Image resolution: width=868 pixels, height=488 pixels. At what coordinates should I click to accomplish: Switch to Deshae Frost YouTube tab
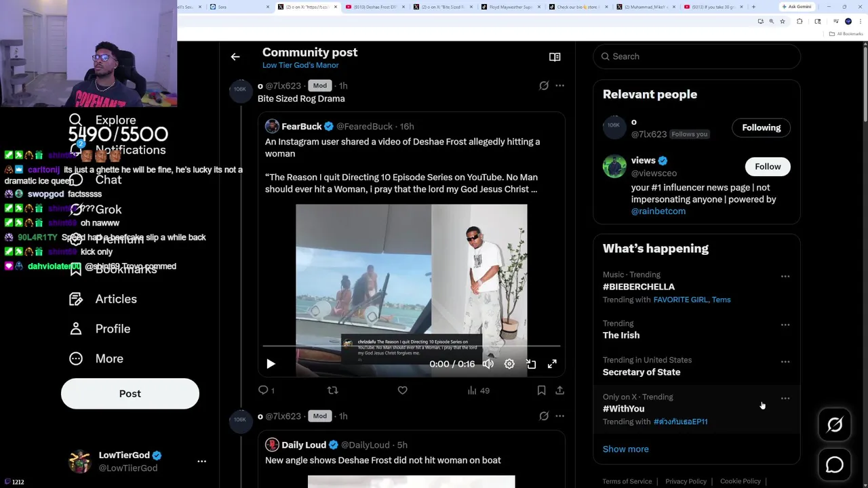click(x=374, y=7)
